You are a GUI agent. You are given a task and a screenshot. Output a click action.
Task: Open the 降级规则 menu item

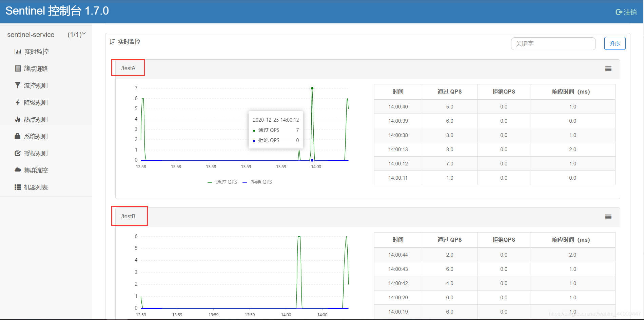point(36,102)
